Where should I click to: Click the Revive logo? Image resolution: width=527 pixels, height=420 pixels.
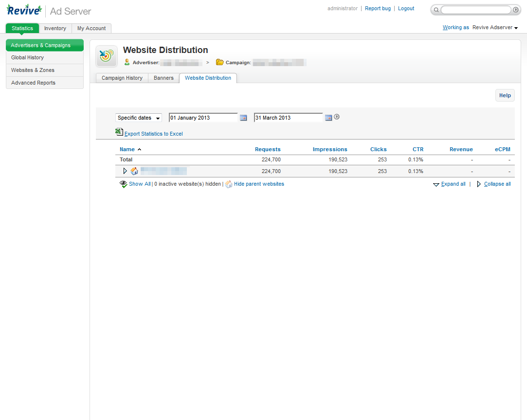[24, 10]
